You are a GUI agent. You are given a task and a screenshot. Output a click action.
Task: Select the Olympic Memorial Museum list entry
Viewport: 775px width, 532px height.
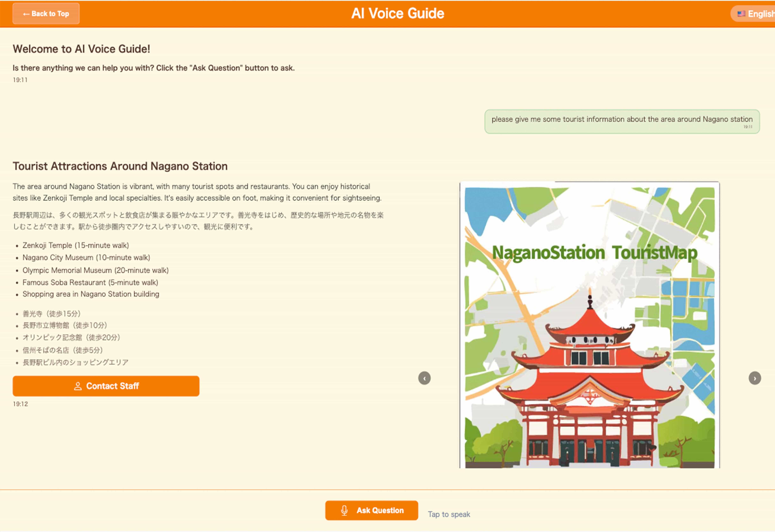click(95, 270)
